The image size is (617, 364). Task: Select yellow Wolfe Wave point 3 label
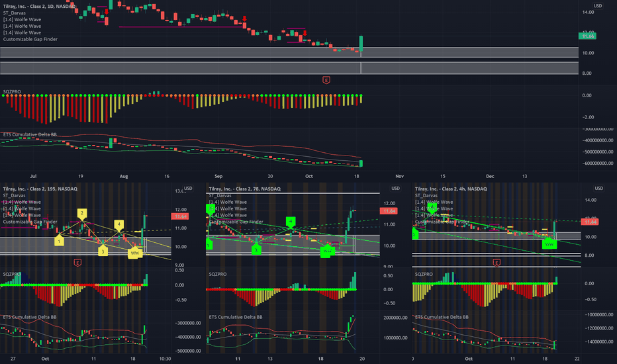coord(103,251)
